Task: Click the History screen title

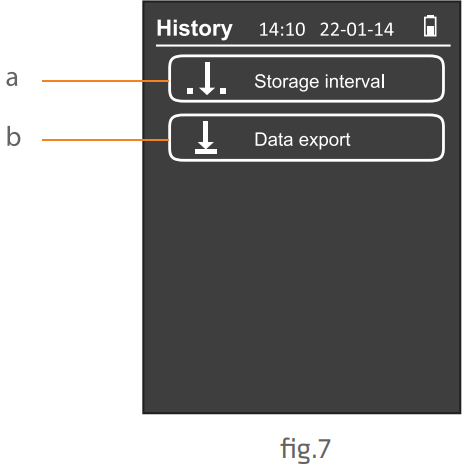Action: (194, 29)
